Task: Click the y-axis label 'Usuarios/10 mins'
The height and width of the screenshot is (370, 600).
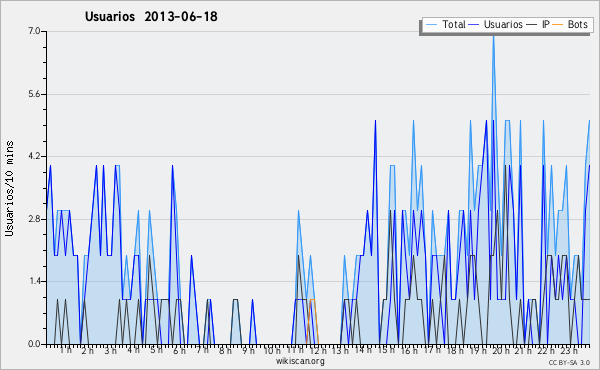Action: coord(9,188)
